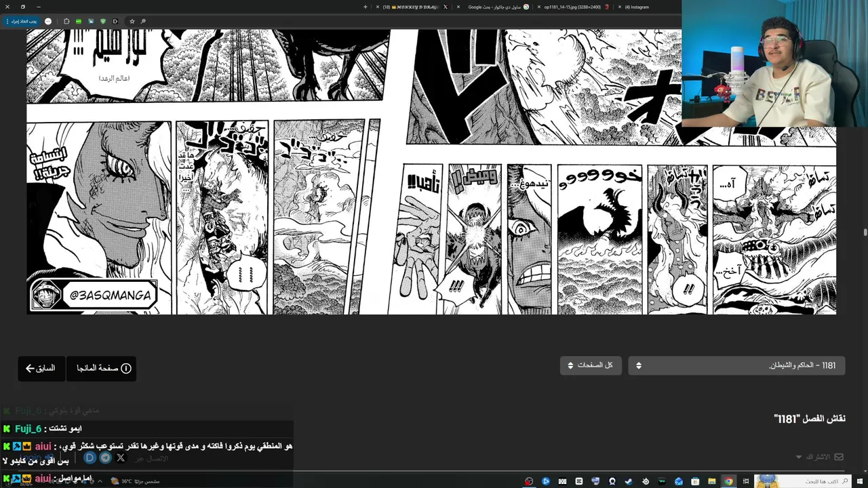
Task: Open the blue Edge-like taskbar icon
Action: click(x=546, y=481)
